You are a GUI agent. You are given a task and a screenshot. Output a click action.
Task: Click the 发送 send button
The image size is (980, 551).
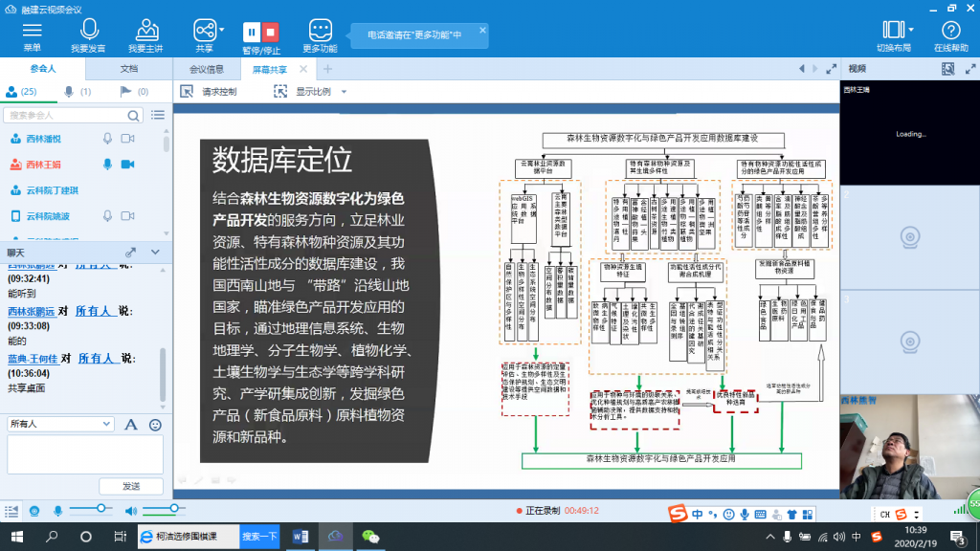[130, 487]
